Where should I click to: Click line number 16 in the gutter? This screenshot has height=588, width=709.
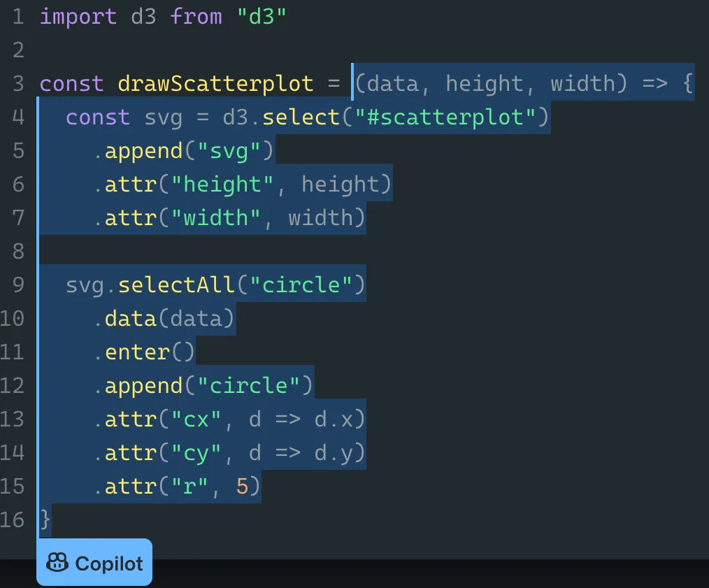click(12, 520)
